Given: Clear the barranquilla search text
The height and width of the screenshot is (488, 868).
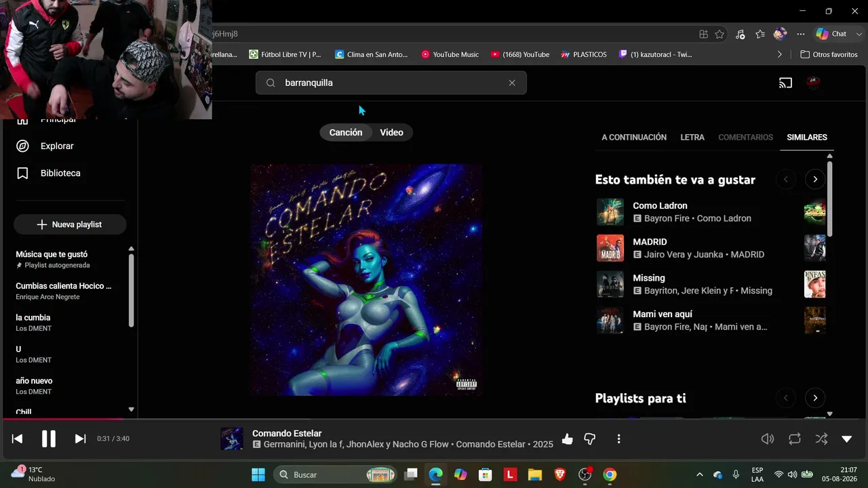Looking at the screenshot, I should coord(512,83).
